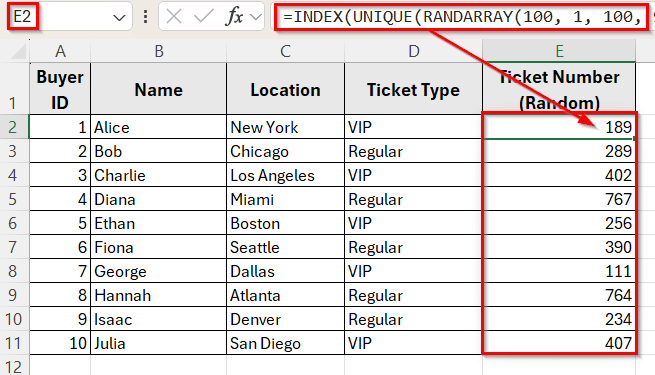Select the Atlanta location cell
Viewport: 655px width, 375px height.
[x=285, y=295]
